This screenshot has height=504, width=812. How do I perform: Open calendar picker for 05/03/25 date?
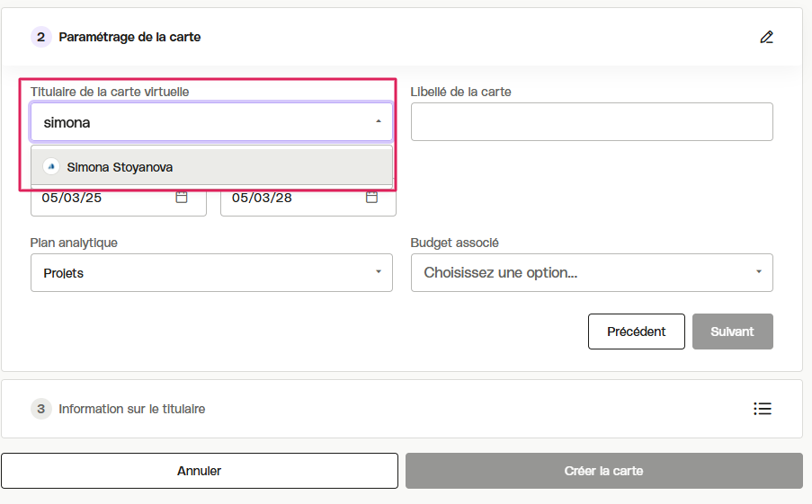pyautogui.click(x=182, y=197)
